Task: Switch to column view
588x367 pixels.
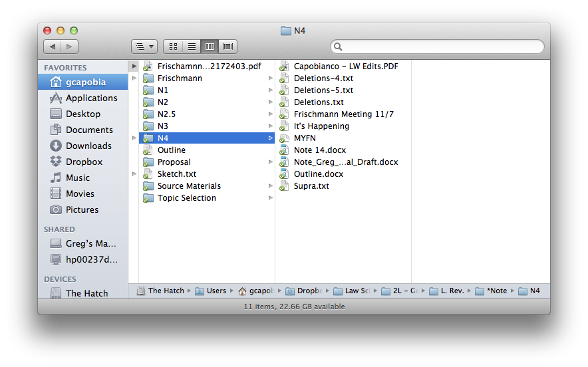Action: (210, 47)
